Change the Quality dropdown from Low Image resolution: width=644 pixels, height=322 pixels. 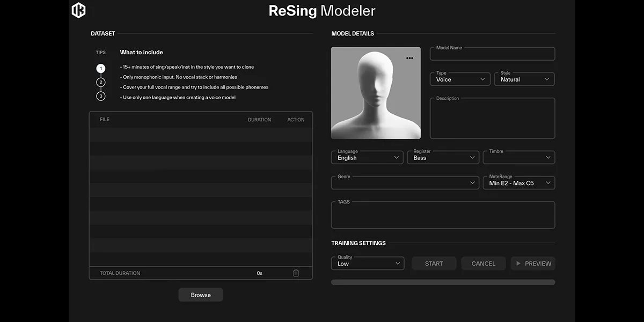click(368, 264)
